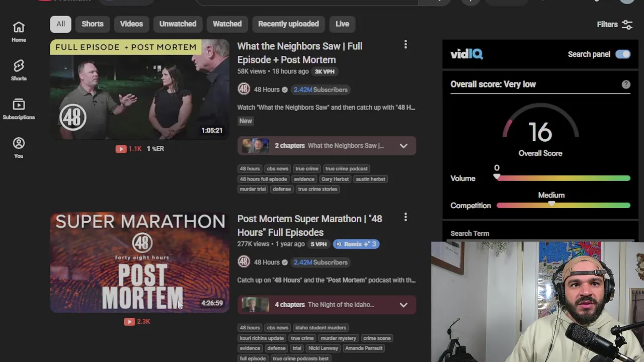Click the 'murder mystery' tag
This screenshot has height=362, width=644.
point(338,338)
